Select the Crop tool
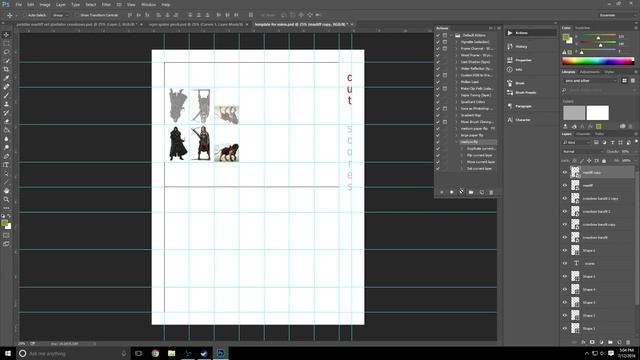The width and height of the screenshot is (640, 360). pyautogui.click(x=6, y=69)
